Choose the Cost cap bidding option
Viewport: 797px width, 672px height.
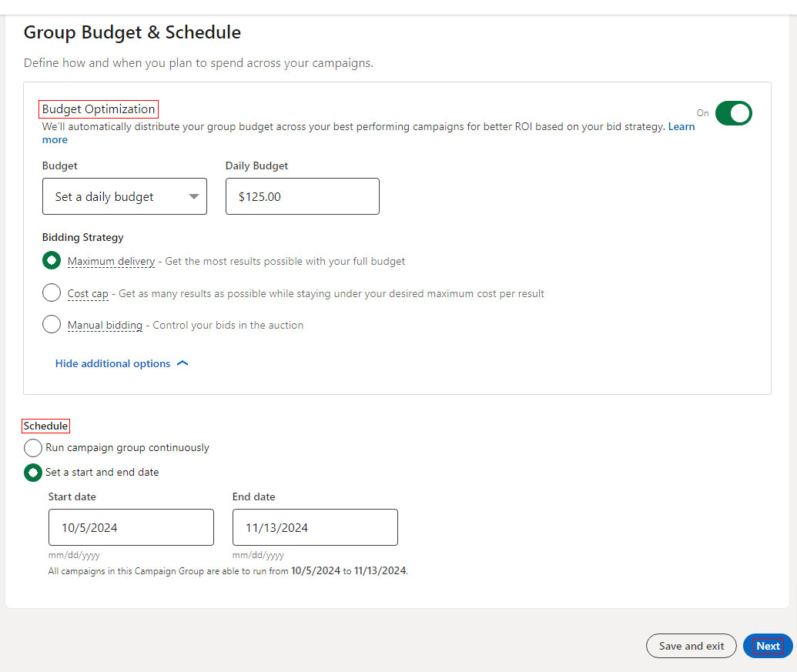[52, 293]
